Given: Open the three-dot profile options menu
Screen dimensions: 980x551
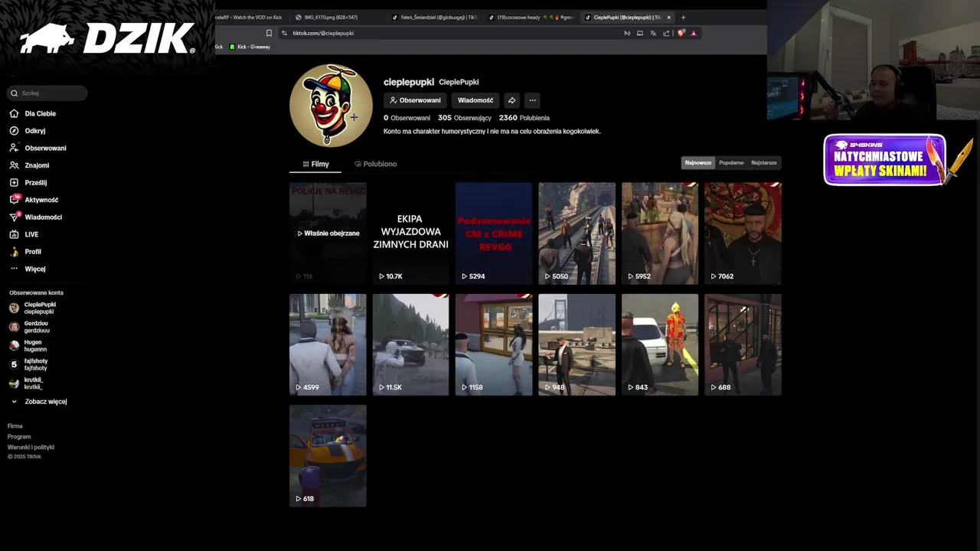Looking at the screenshot, I should (x=532, y=100).
